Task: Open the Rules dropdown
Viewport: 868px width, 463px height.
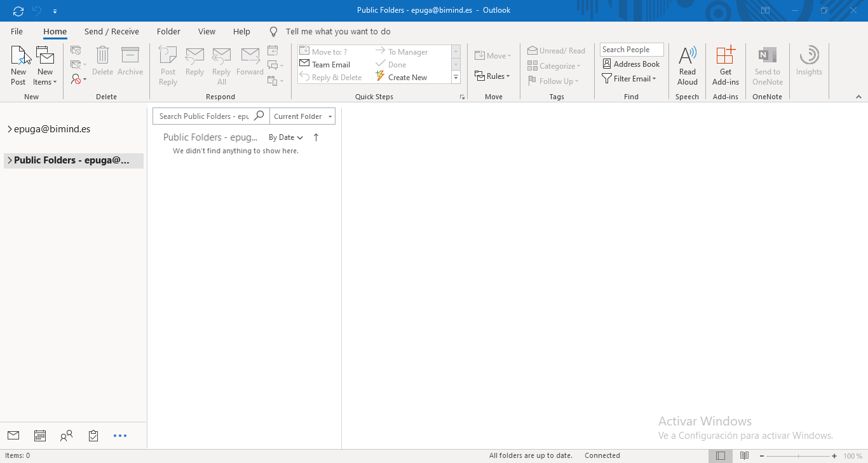Action: point(492,76)
